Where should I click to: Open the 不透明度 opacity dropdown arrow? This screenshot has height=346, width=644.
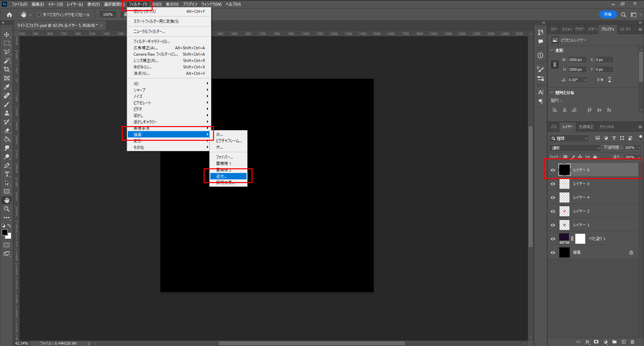pyautogui.click(x=639, y=148)
